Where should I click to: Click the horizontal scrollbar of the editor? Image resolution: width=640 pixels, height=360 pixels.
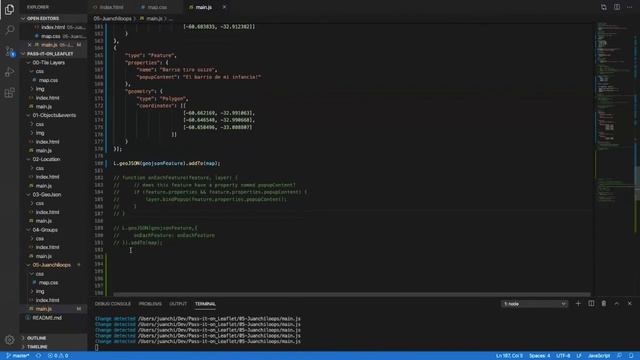(351, 294)
